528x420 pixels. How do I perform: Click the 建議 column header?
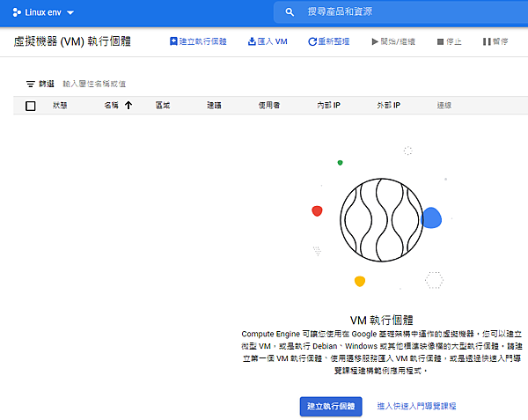[214, 106]
